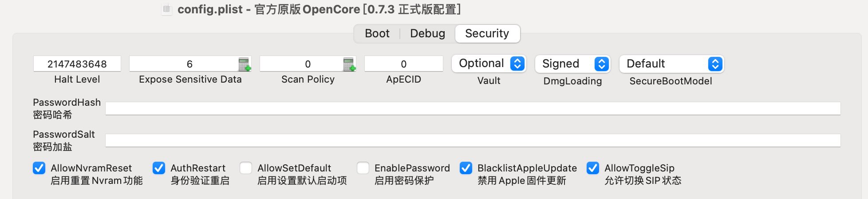Image resolution: width=868 pixels, height=199 pixels.
Task: Switch to the Boot tab
Action: point(377,33)
